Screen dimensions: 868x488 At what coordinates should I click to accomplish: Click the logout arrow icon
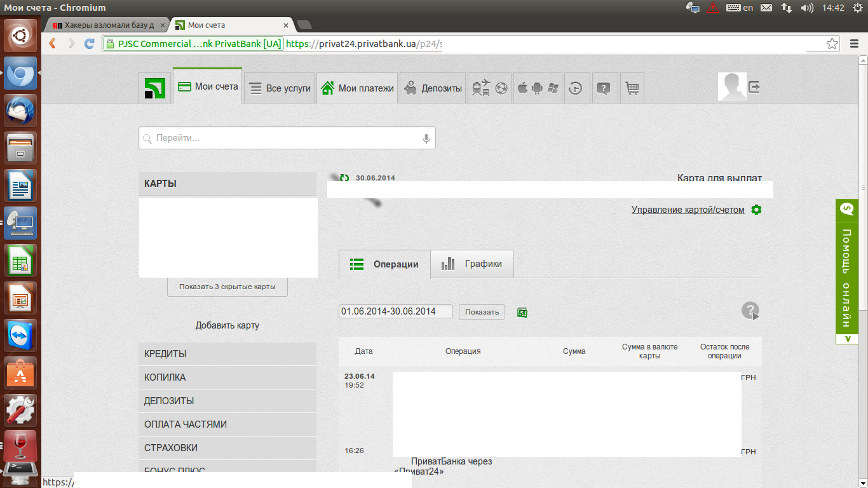point(754,87)
